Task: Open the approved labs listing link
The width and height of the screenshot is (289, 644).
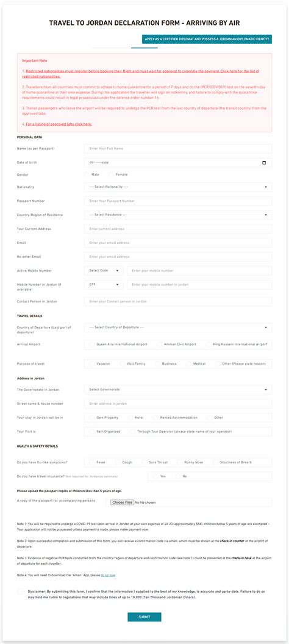Action: tap(59, 124)
